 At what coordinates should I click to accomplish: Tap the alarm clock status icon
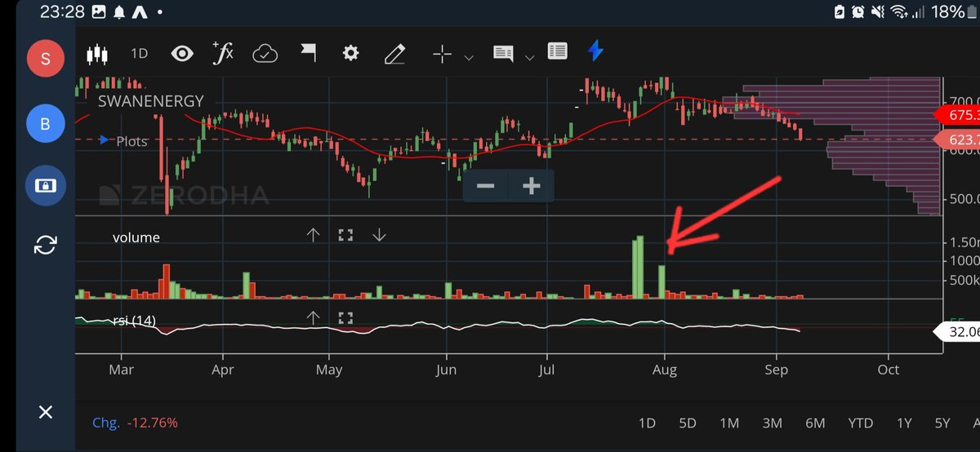coord(858,12)
